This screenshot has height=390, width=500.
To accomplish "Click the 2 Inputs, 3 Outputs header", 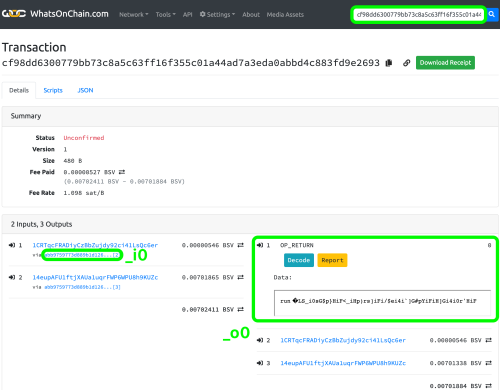I will pyautogui.click(x=250, y=224).
